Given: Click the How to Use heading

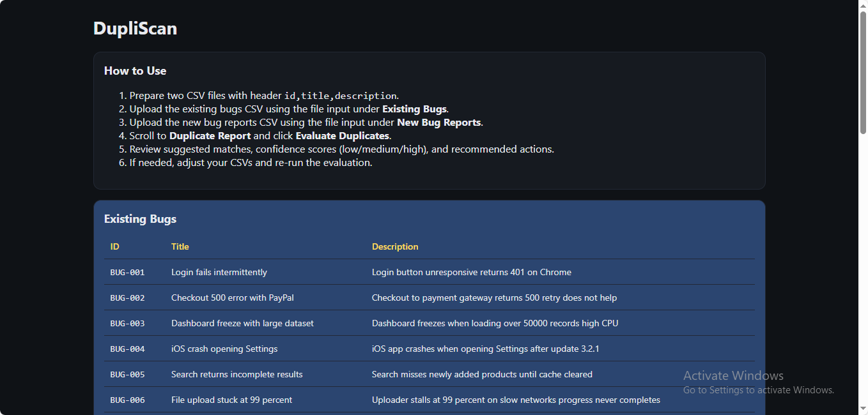Looking at the screenshot, I should [135, 71].
